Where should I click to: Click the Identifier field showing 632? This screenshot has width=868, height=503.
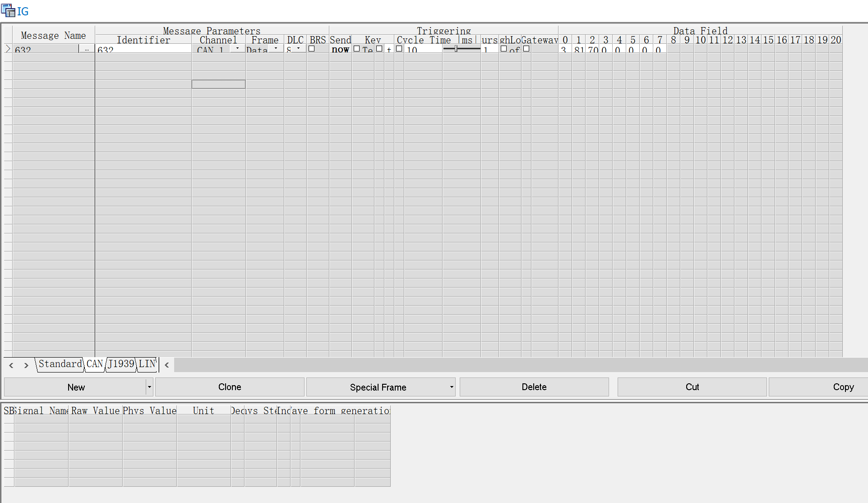pos(143,49)
